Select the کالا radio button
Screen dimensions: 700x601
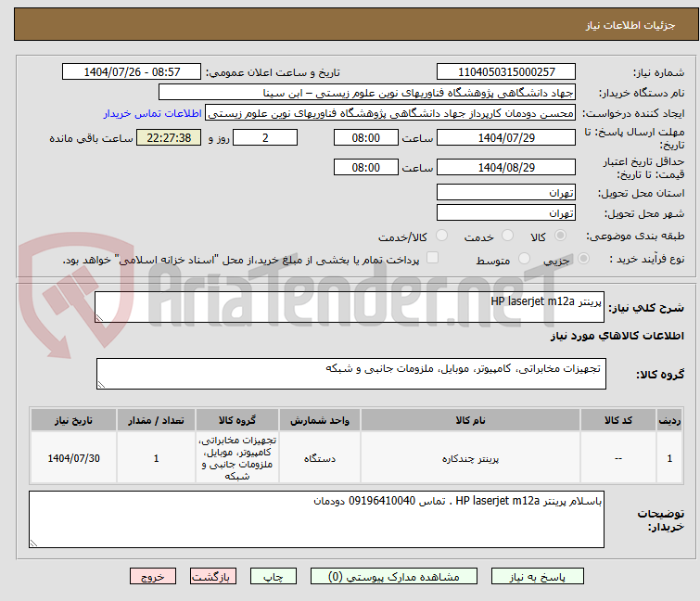(x=560, y=236)
